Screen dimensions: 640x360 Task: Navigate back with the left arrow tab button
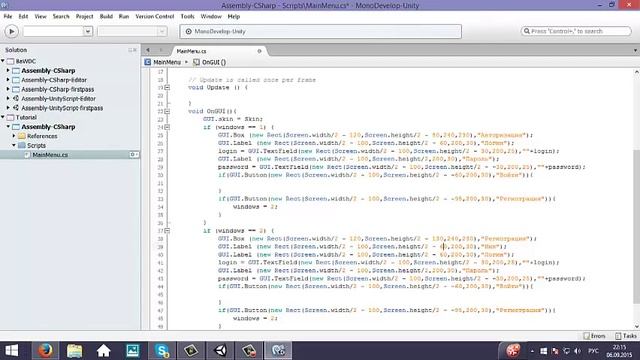tap(148, 50)
